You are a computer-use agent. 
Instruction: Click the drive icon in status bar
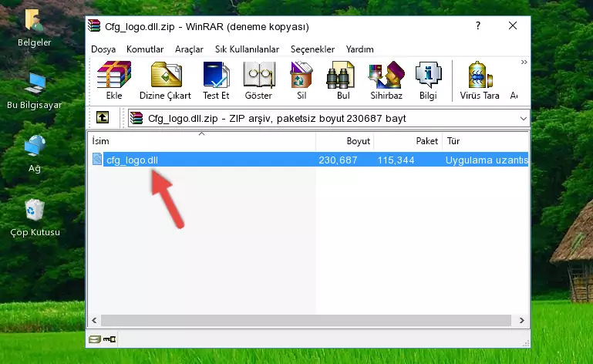click(95, 339)
